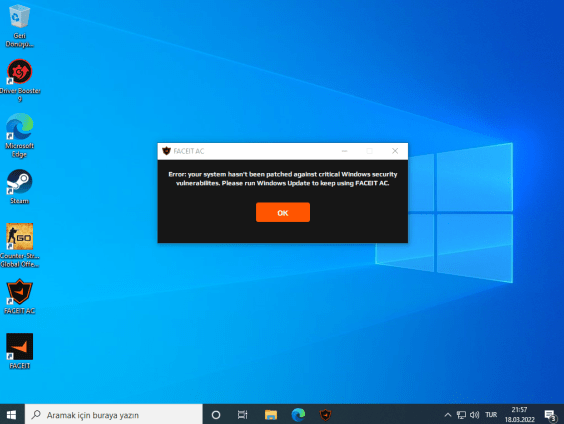The height and width of the screenshot is (424, 564).
Task: Click the FACEIT AC shield title icon
Action: click(166, 151)
